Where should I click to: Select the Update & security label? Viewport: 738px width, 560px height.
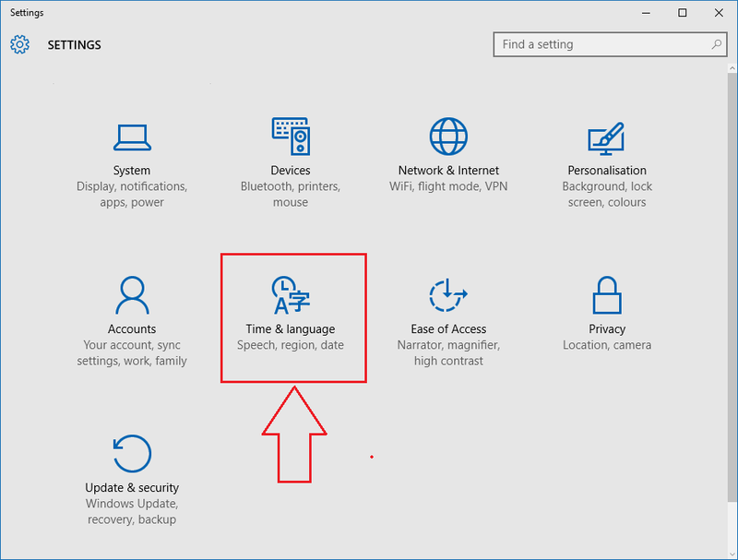click(x=132, y=487)
